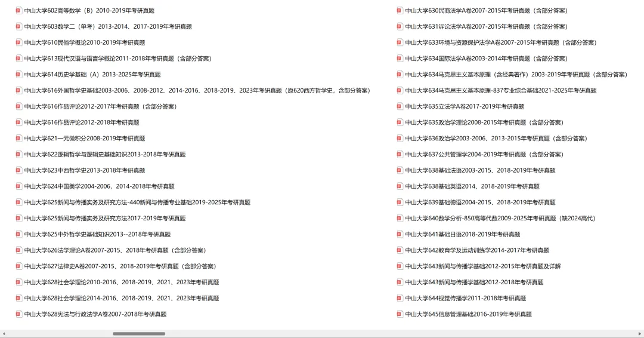Viewport: 644px width, 338px height.
Task: Select file 中山大学640数学分析-850高等代数2009-2025
Action: tap(501, 219)
